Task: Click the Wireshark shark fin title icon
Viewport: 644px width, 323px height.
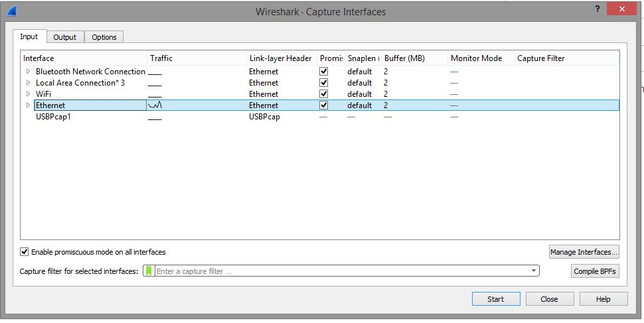Action: coord(12,11)
